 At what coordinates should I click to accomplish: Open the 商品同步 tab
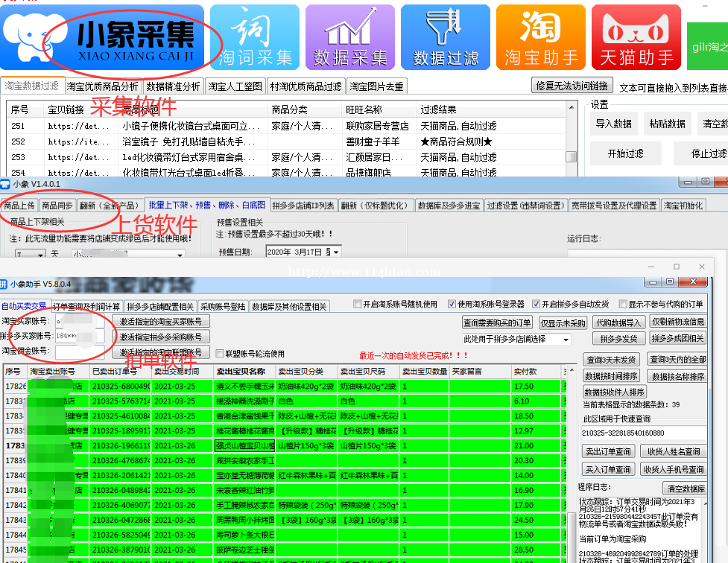point(57,205)
